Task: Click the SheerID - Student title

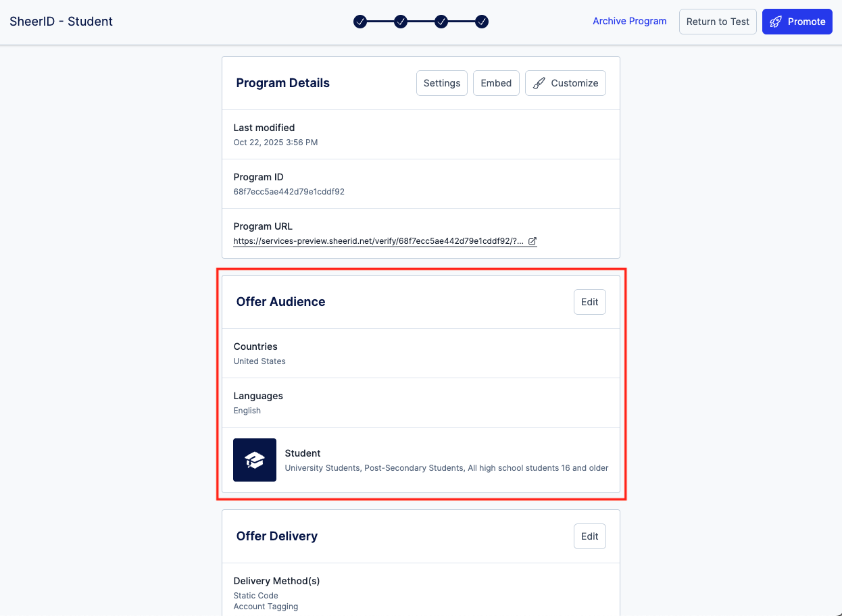Action: click(x=61, y=22)
